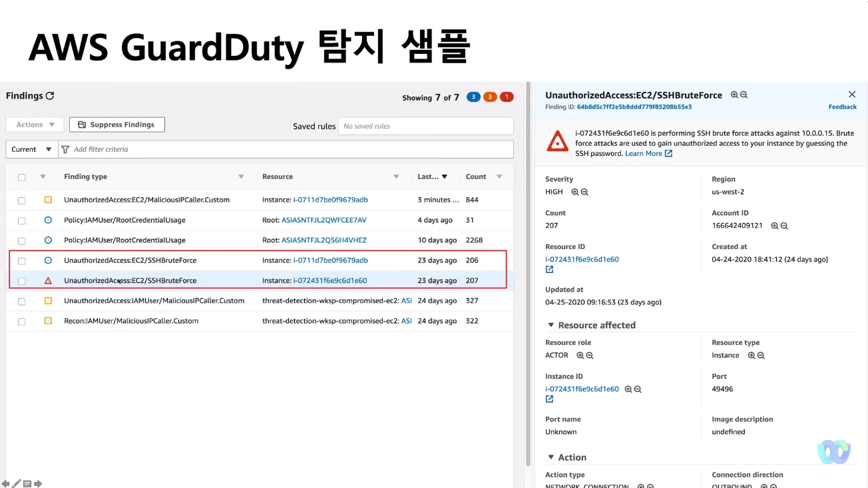
Task: Click previous slide arrow at bottom left
Action: tap(6, 483)
